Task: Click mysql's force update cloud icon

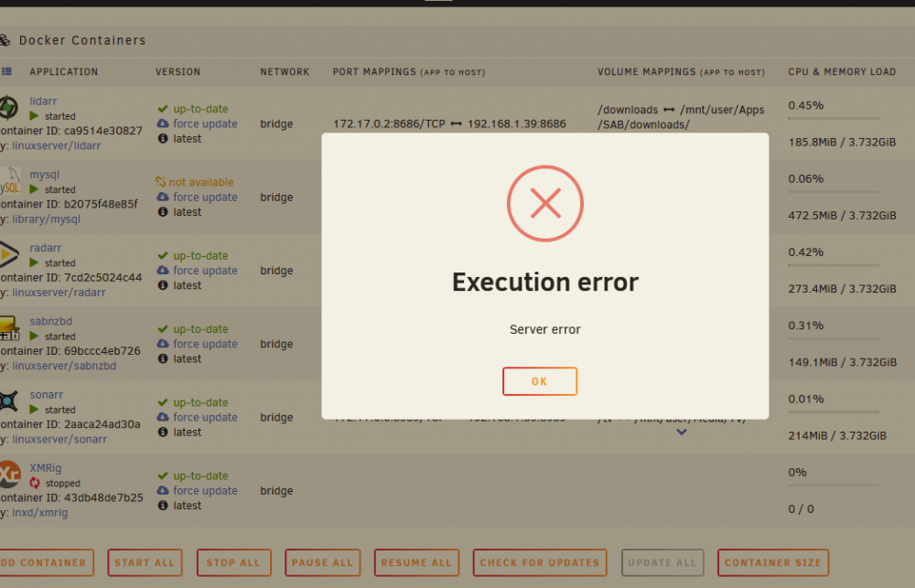Action: click(x=163, y=198)
